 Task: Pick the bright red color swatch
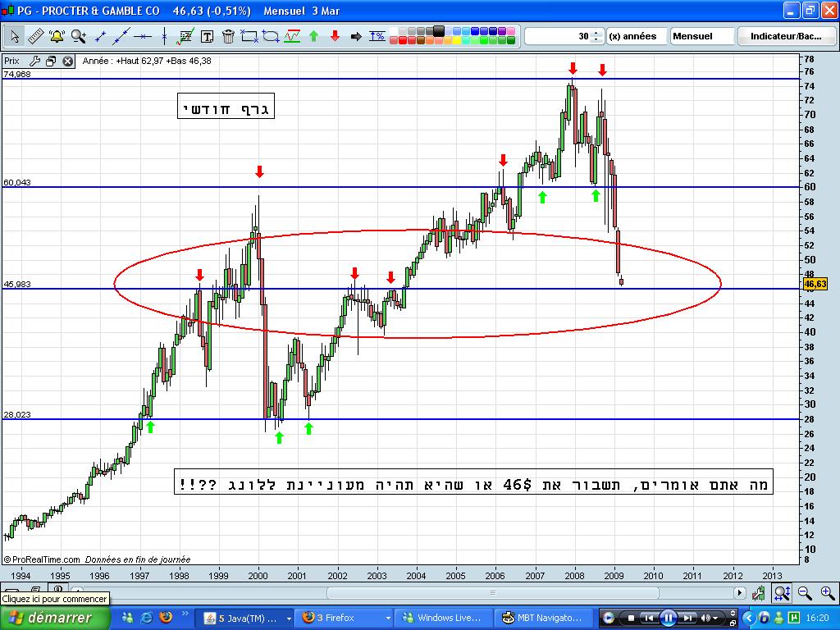[x=402, y=40]
